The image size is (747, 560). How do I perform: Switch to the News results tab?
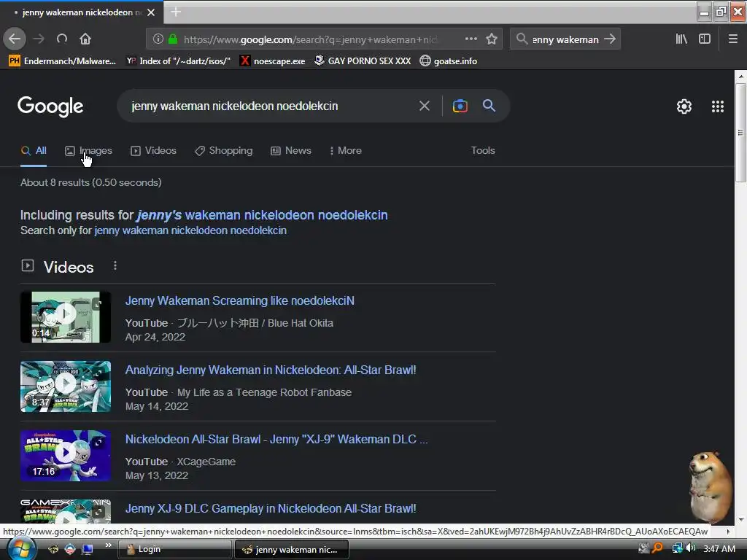click(x=291, y=150)
